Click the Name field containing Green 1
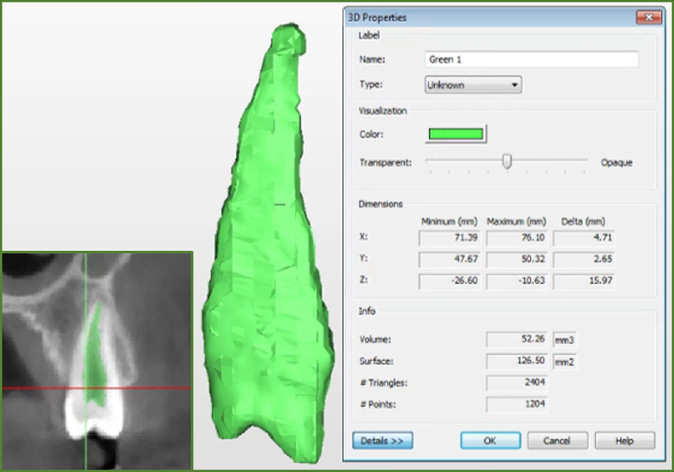 (x=530, y=59)
